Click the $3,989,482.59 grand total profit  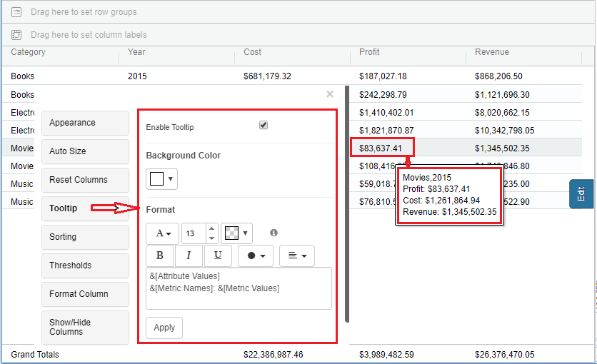386,355
